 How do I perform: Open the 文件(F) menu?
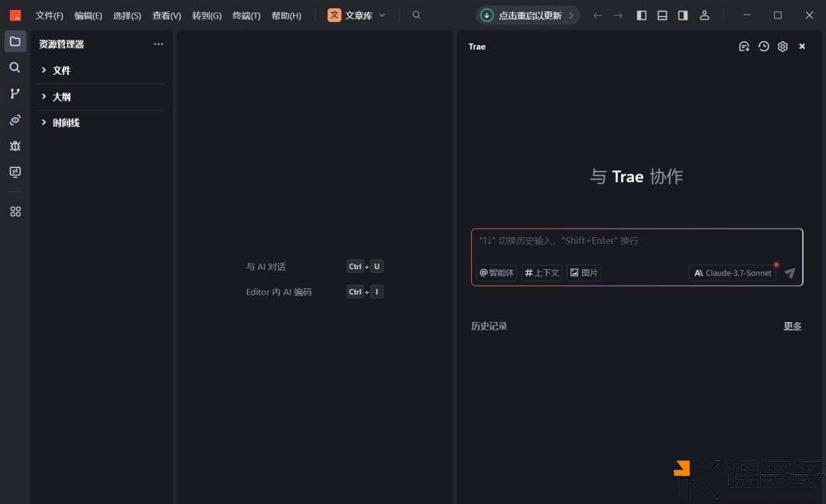tap(50, 16)
